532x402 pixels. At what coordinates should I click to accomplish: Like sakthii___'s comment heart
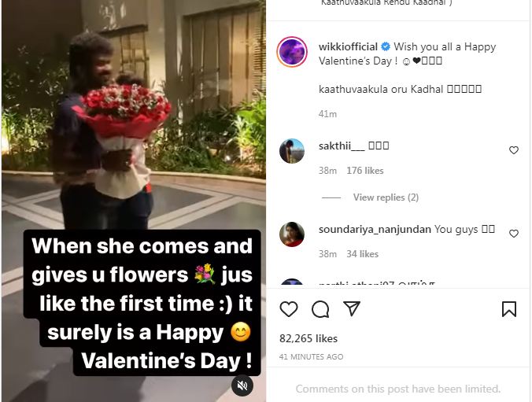514,150
